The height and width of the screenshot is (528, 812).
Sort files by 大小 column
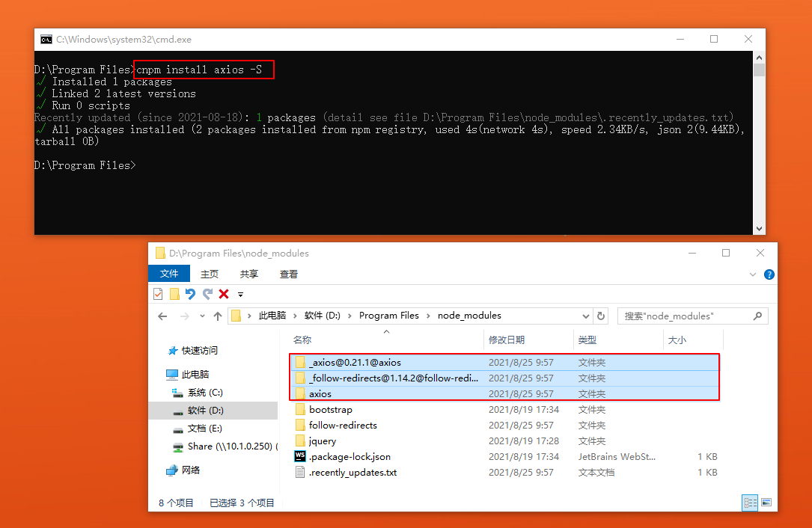677,340
